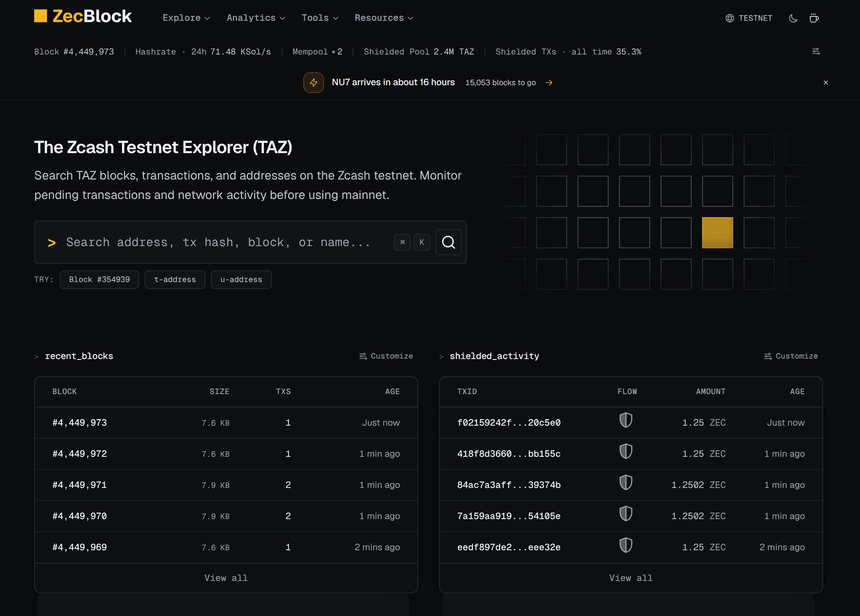Click the highlighted gold block tile
The height and width of the screenshot is (616, 860).
tap(717, 233)
